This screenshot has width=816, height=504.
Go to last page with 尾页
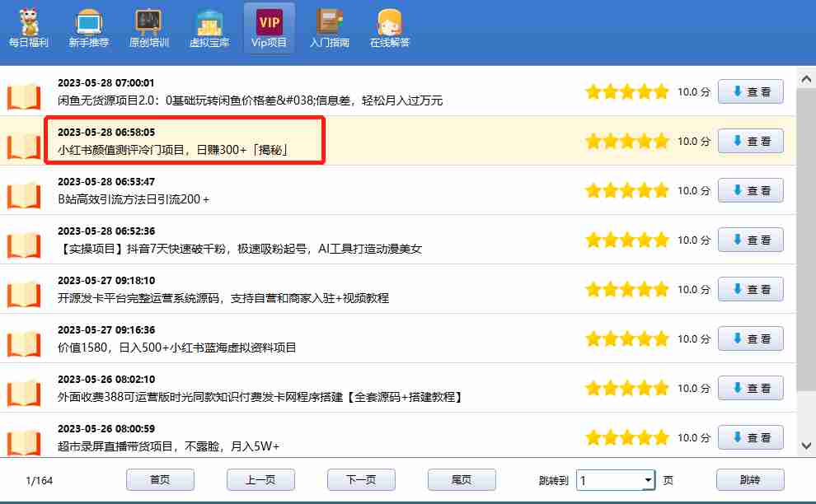(x=462, y=479)
